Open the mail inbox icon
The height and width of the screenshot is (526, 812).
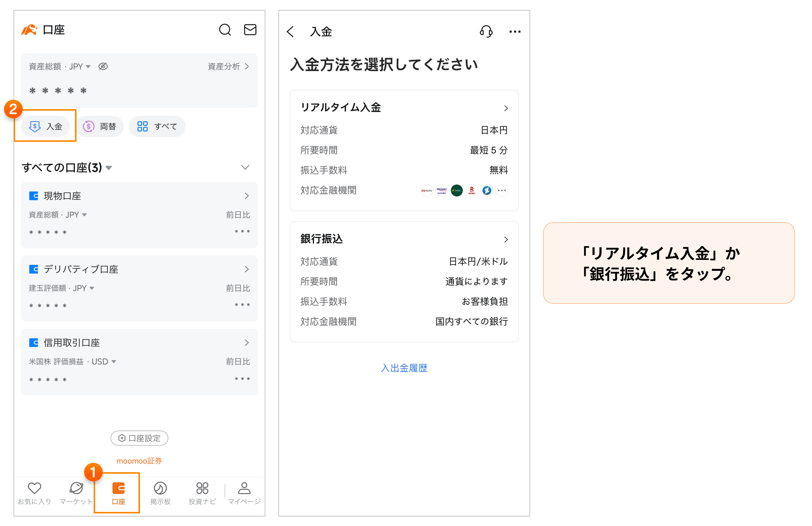250,30
